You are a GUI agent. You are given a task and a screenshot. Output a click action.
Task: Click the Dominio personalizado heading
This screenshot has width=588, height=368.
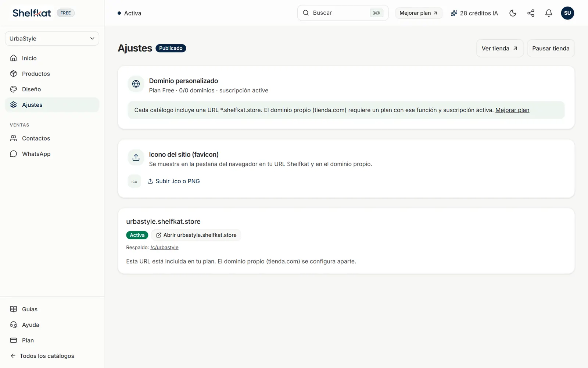pyautogui.click(x=183, y=81)
